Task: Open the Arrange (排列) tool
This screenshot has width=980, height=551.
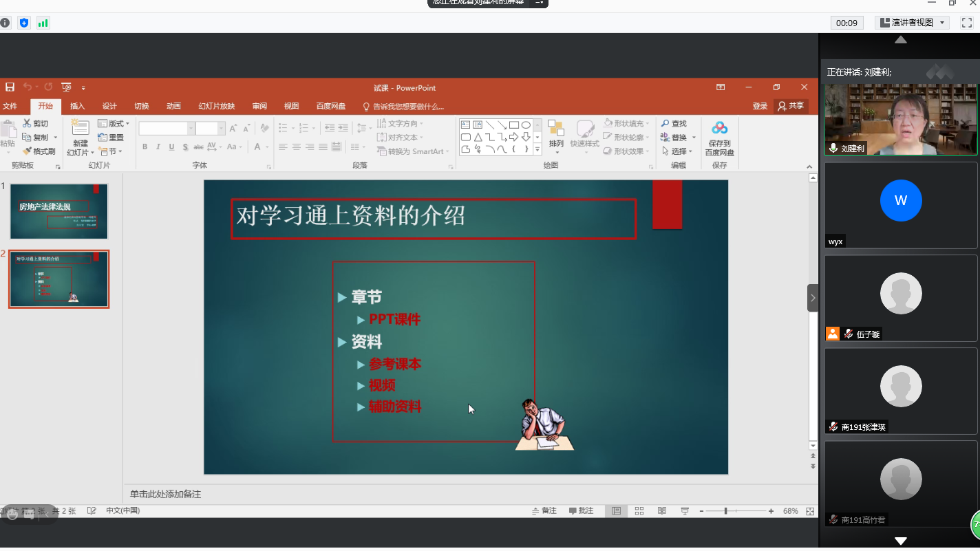Action: (555, 135)
